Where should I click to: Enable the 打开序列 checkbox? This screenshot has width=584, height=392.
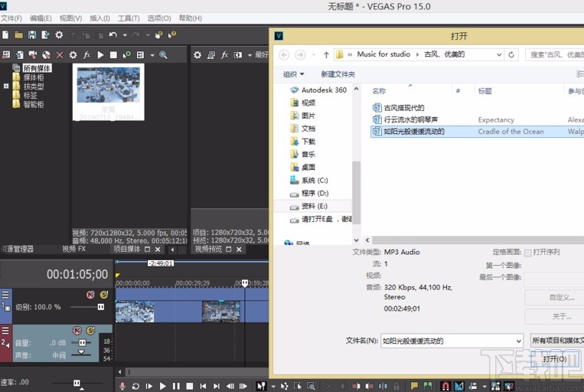coord(527,252)
